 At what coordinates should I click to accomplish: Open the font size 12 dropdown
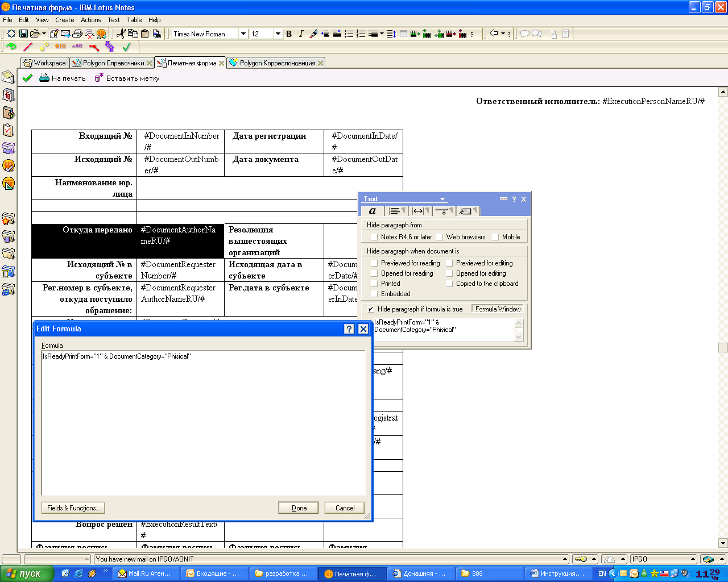(278, 34)
